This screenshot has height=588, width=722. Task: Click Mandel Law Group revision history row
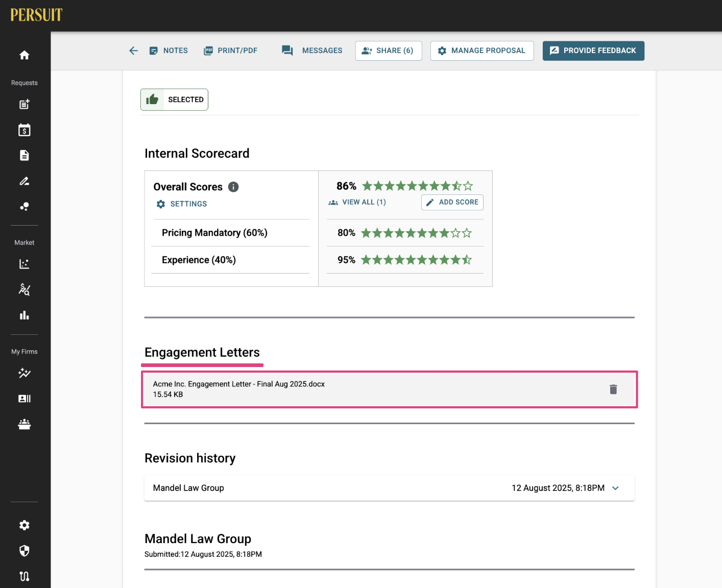(x=389, y=488)
